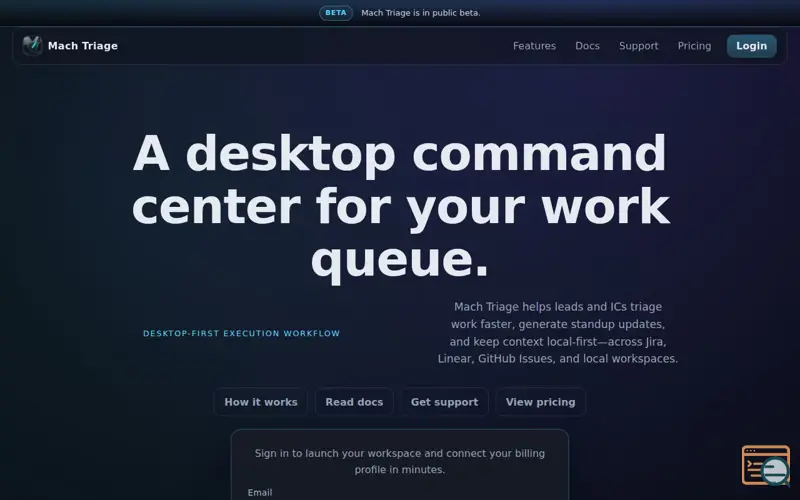The width and height of the screenshot is (800, 500).
Task: Click the Get support button
Action: (444, 402)
